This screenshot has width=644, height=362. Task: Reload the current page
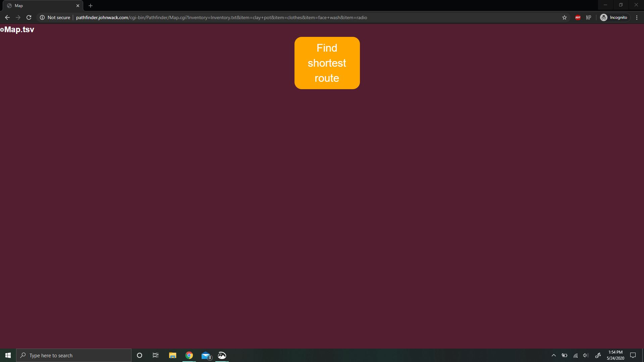coord(29,17)
